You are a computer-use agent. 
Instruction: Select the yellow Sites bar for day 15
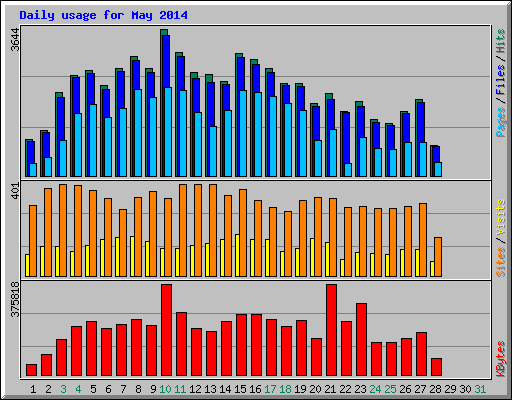(x=237, y=255)
